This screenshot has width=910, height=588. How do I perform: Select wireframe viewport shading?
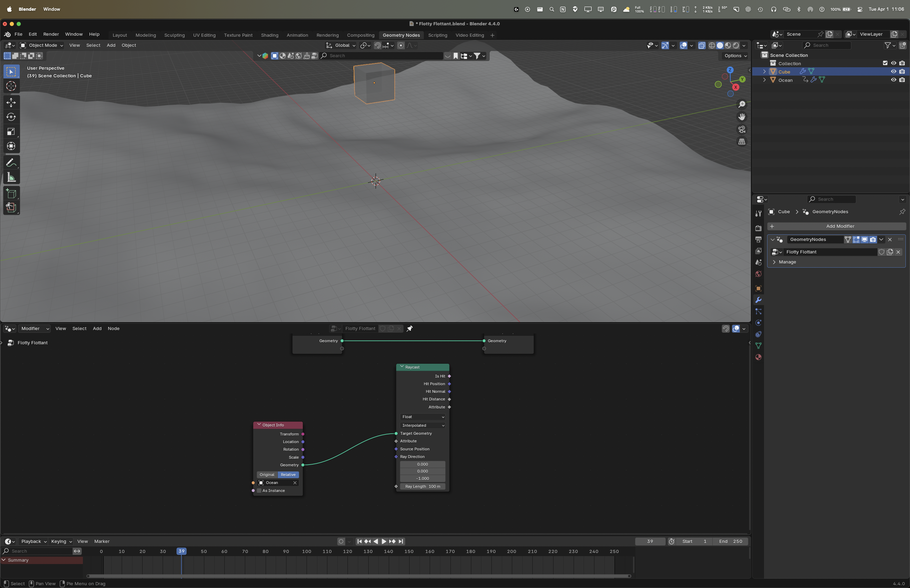coord(712,45)
